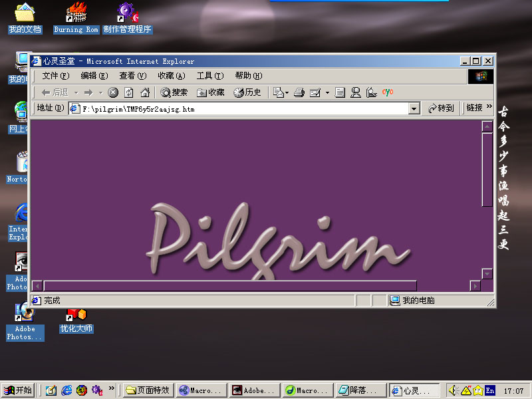Open Burning Rom desktop shortcut

(x=76, y=18)
